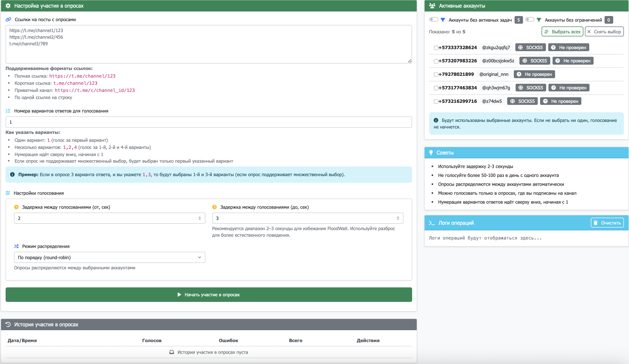Click stepper arrows on delay from field
The image size is (629, 364).
click(200, 218)
